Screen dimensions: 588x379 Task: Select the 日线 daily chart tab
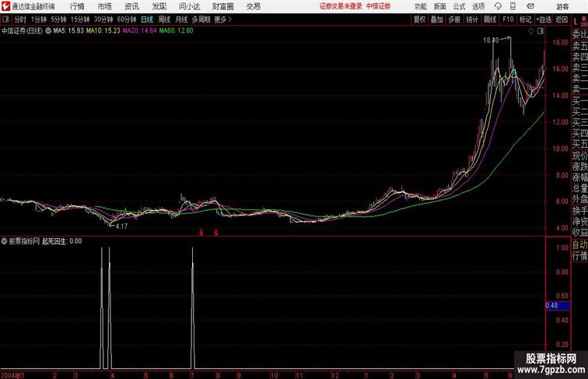pos(147,19)
